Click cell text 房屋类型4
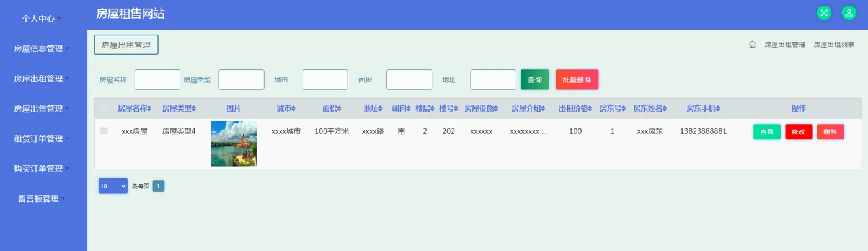This screenshot has width=868, height=251. click(179, 131)
